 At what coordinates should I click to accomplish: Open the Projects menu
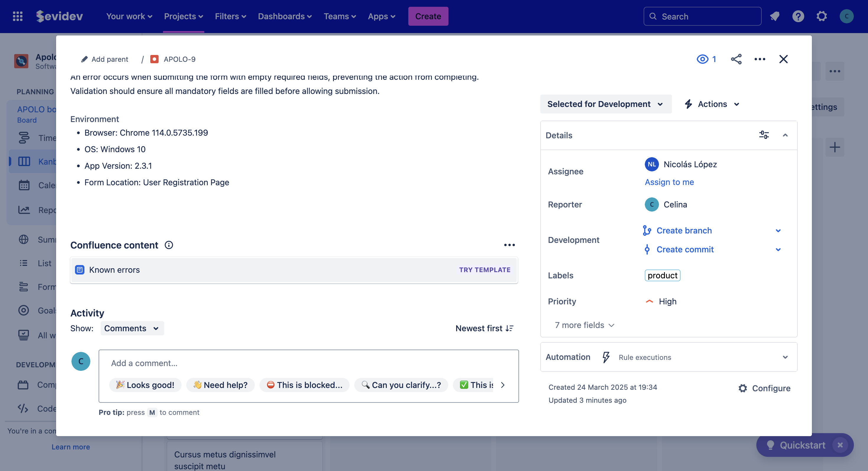183,16
